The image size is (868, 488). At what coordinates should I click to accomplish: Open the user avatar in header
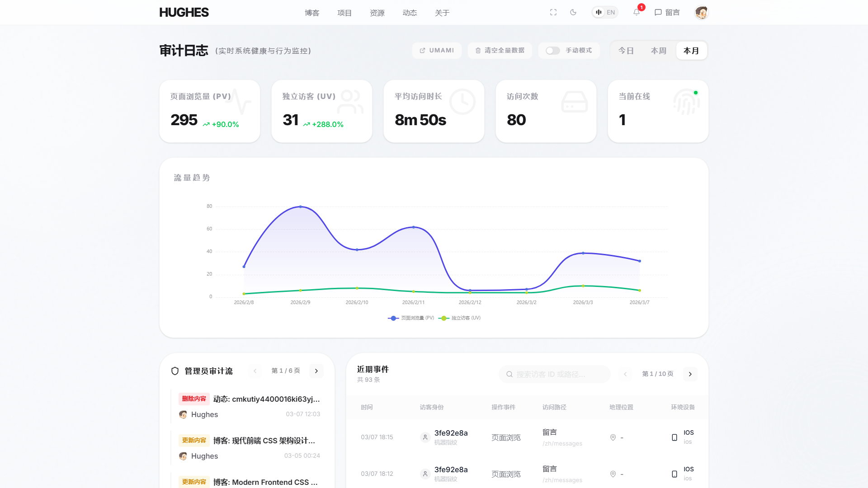[701, 12]
